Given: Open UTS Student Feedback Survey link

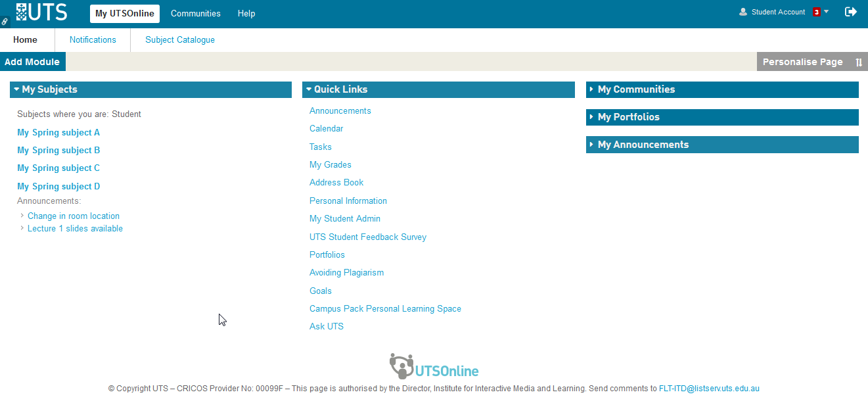Looking at the screenshot, I should (368, 237).
